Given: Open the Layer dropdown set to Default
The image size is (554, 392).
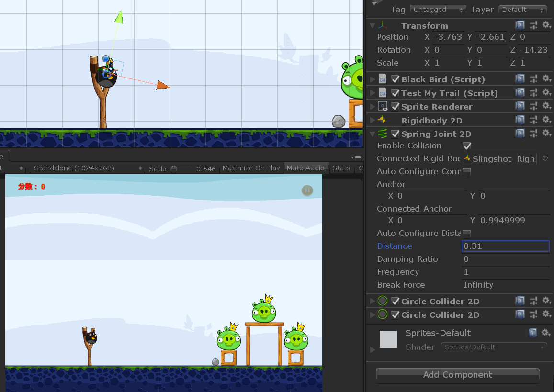Looking at the screenshot, I should [522, 10].
